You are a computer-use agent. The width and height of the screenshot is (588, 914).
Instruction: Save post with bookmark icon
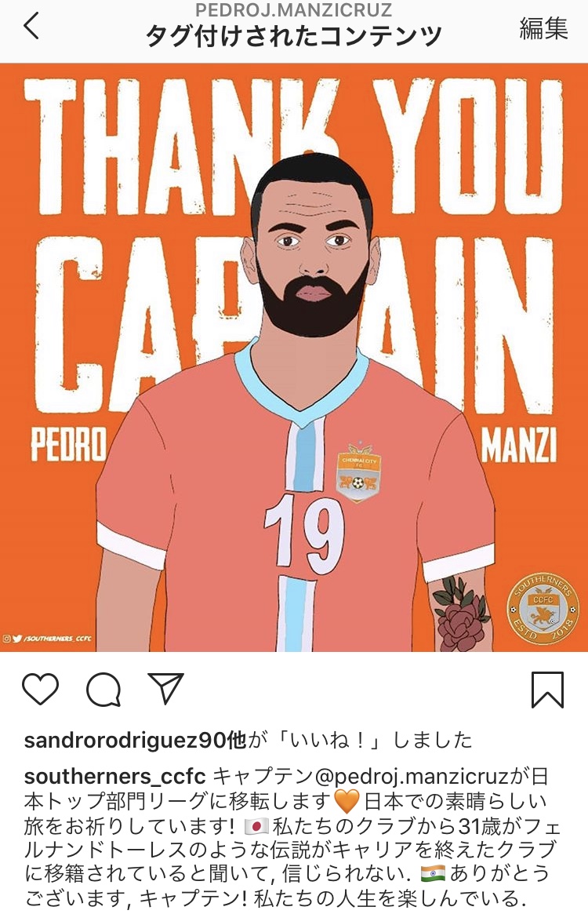click(548, 690)
